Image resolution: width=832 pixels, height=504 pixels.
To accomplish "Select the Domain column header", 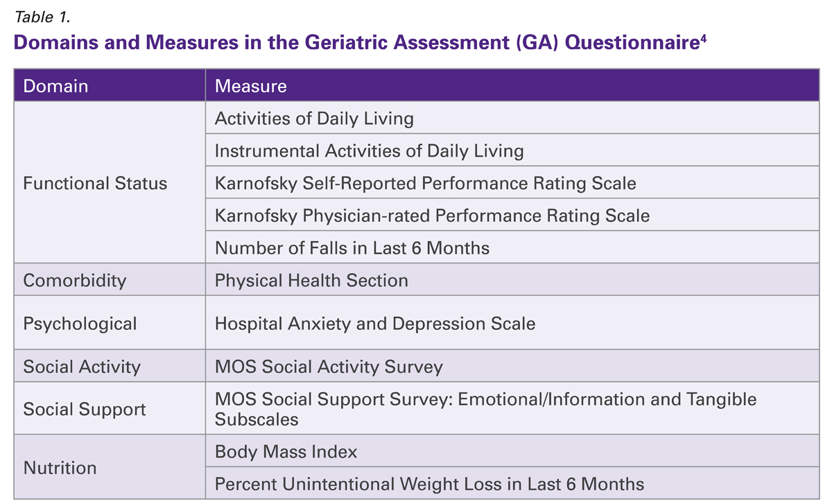I will tap(55, 86).
